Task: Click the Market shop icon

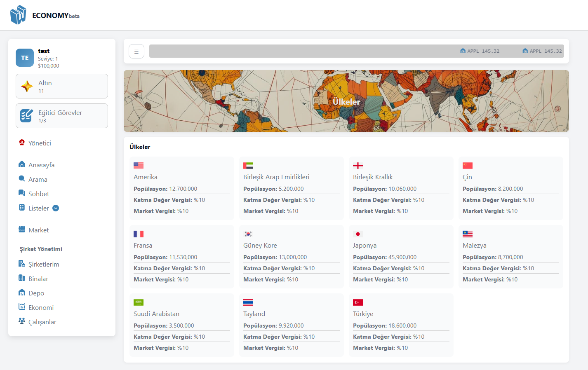Action: tap(22, 229)
